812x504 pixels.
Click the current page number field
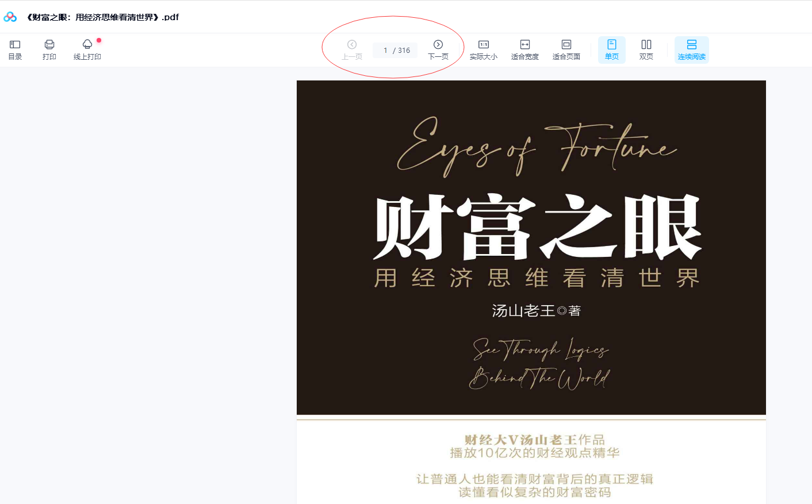[385, 51]
